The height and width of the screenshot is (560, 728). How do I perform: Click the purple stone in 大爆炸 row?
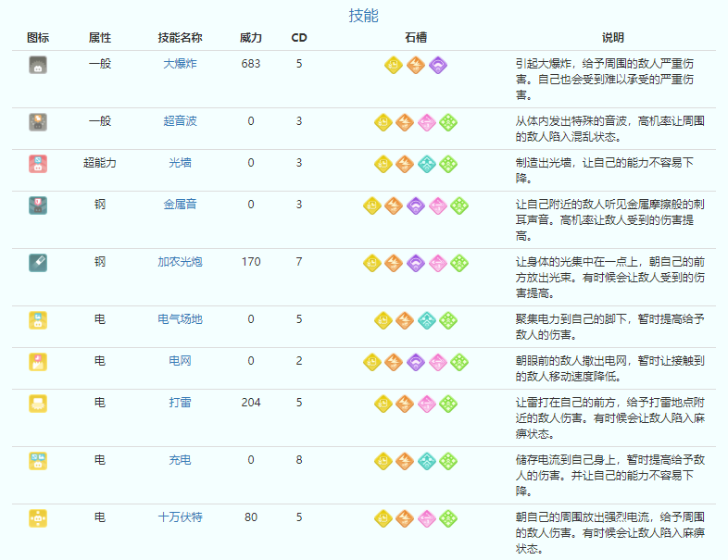point(438,65)
